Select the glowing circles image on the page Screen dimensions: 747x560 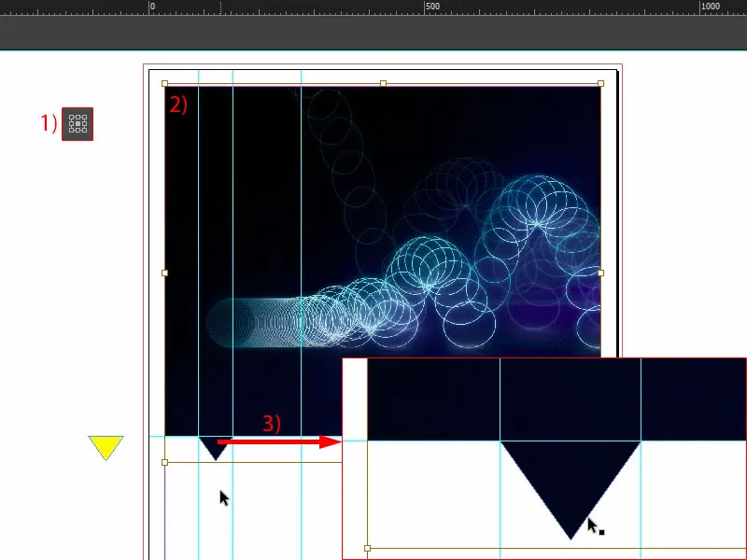pyautogui.click(x=383, y=261)
